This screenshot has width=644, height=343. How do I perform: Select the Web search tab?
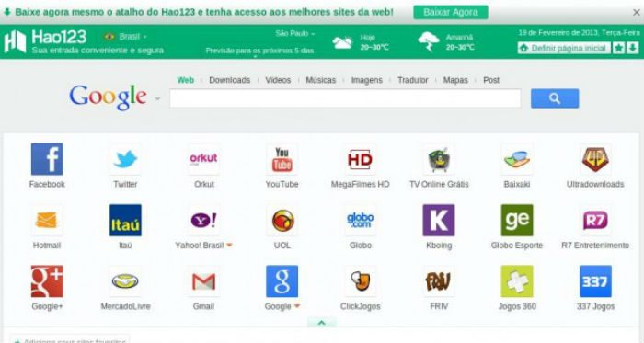point(185,80)
